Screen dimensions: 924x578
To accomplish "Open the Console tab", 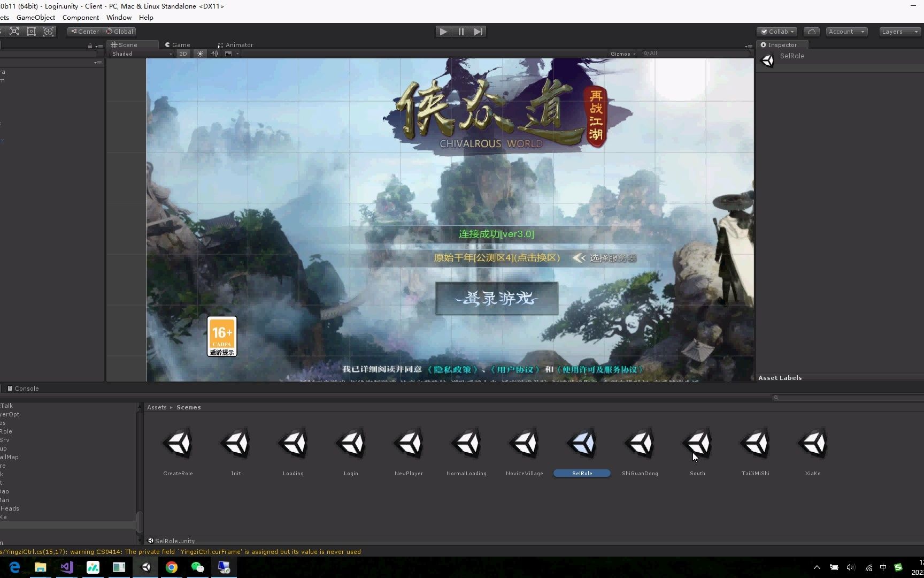I will coord(23,389).
